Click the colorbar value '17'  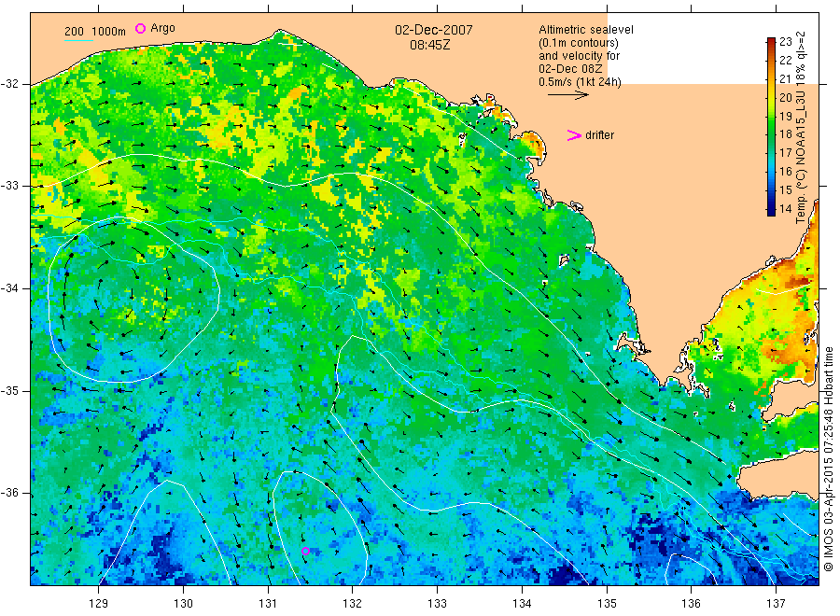[785, 153]
